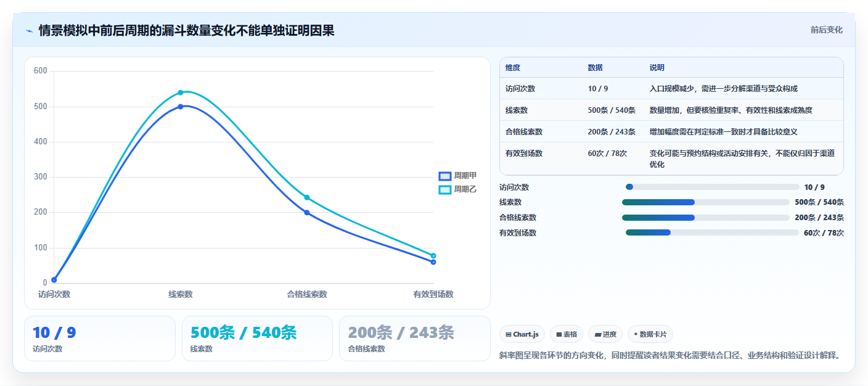Click the lightning icon beside the title

pyautogui.click(x=29, y=31)
